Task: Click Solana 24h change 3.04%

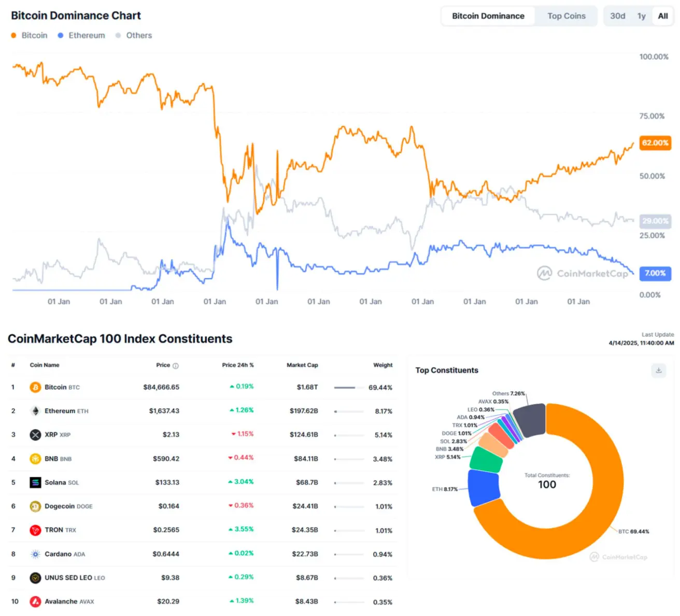Action: tap(240, 482)
